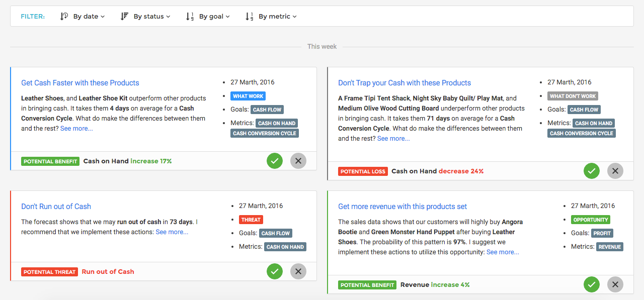The width and height of the screenshot is (644, 300).
Task: Click the OPPORTUNITY tag
Action: pos(591,220)
